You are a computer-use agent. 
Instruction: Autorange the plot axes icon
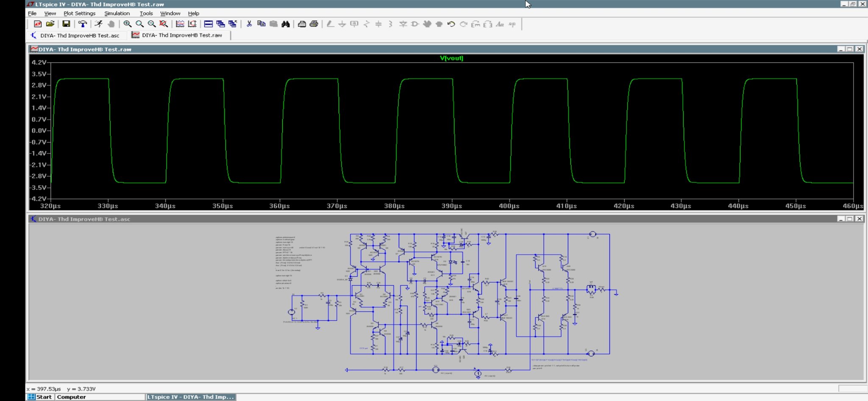[x=192, y=24]
